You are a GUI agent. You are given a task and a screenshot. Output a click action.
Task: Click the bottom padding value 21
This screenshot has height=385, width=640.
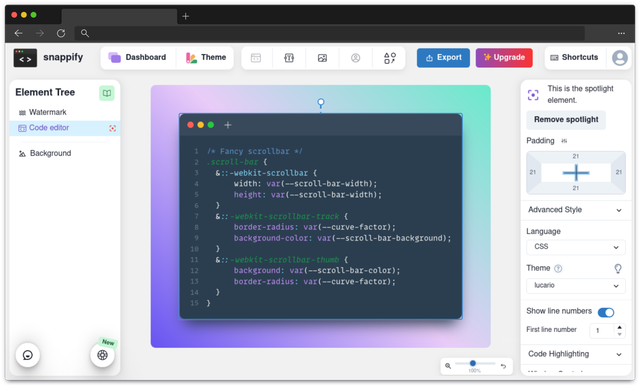576,188
